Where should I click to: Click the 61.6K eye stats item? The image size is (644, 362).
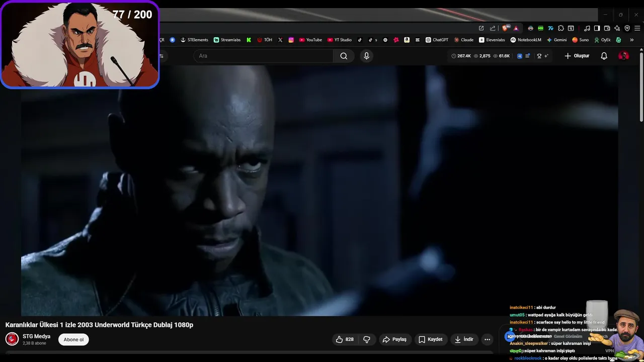(x=502, y=56)
